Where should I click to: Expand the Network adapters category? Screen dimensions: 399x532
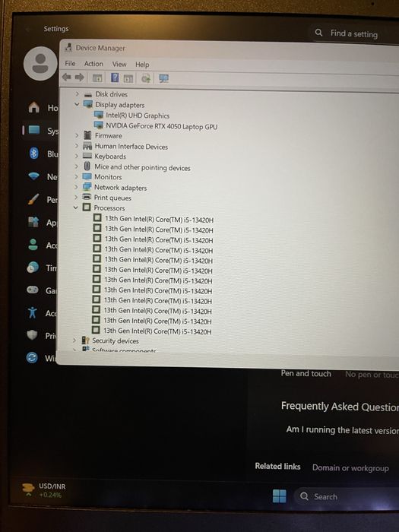pos(76,187)
